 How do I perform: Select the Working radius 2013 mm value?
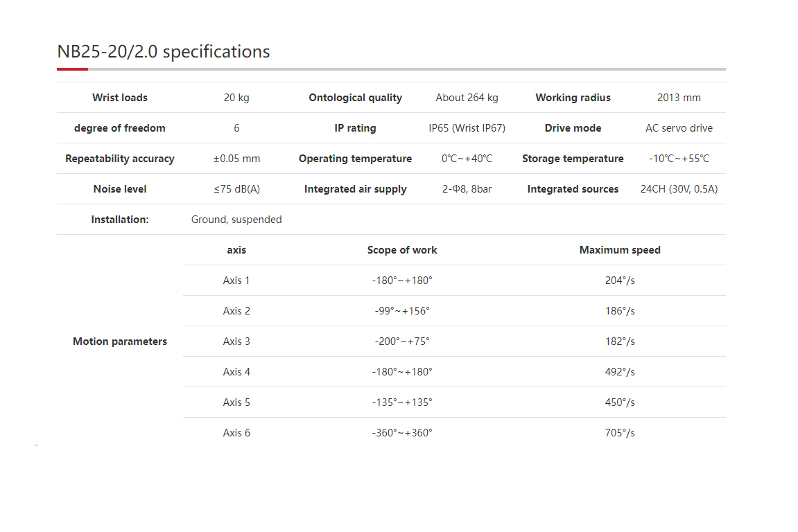coord(679,98)
